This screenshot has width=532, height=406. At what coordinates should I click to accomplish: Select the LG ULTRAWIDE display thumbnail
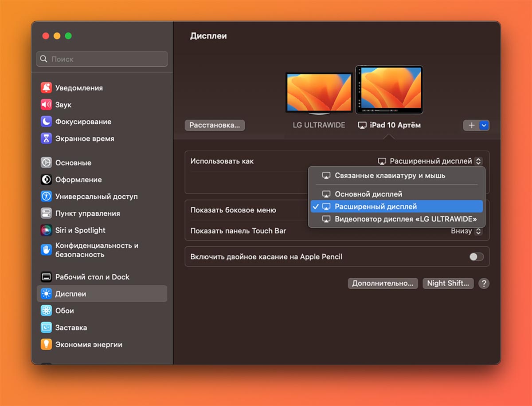(319, 93)
